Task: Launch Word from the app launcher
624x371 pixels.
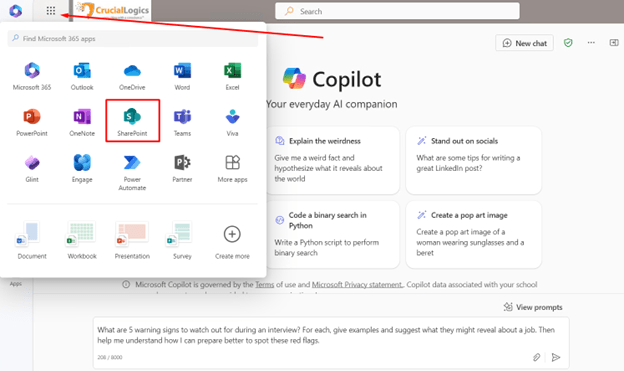Action: (182, 76)
